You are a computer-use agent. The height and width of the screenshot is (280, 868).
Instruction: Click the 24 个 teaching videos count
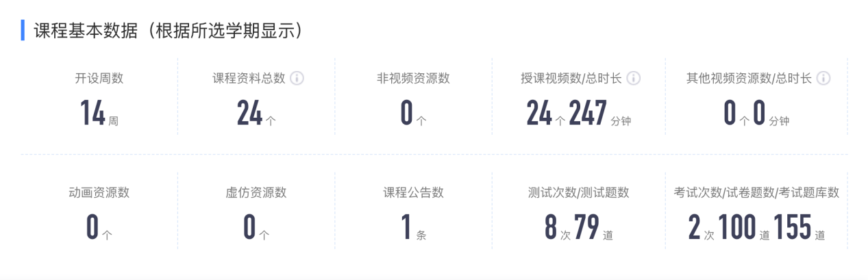(546, 114)
